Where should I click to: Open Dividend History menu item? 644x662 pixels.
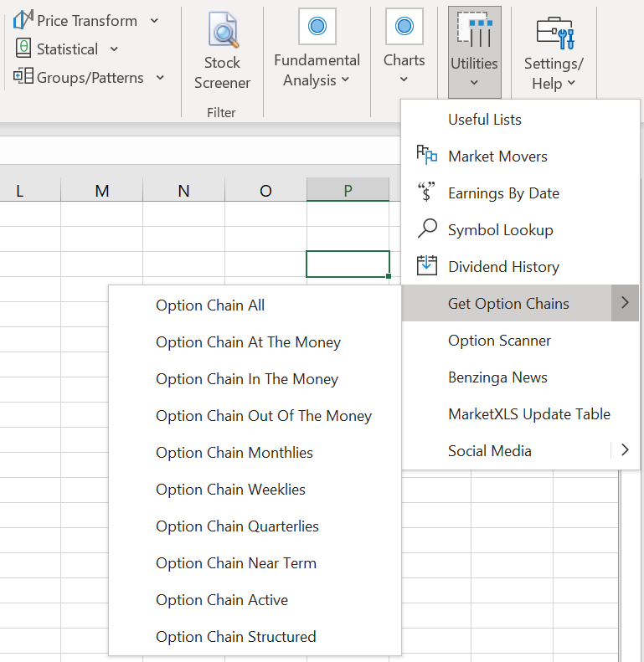(x=521, y=266)
